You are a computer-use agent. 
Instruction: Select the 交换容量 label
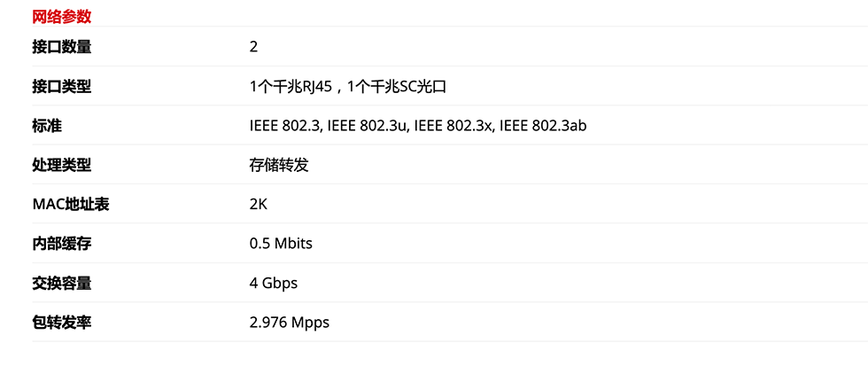pos(61,283)
